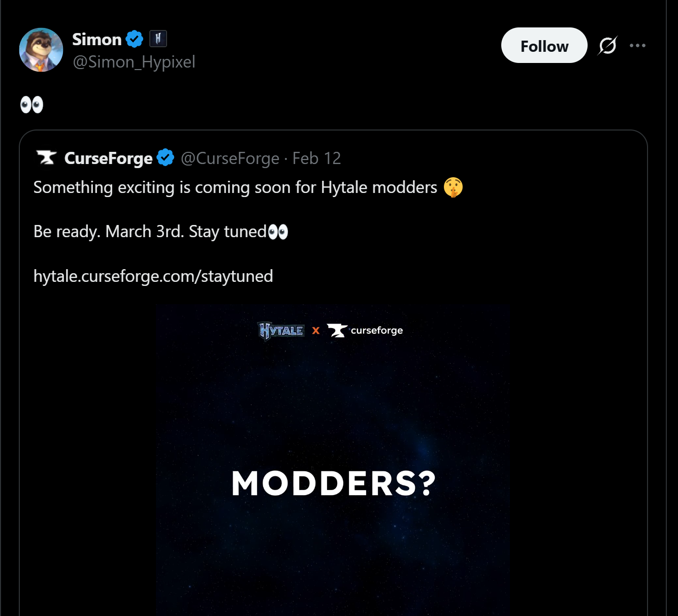Follow Simon with the Follow button
This screenshot has height=616, width=678.
click(x=544, y=46)
